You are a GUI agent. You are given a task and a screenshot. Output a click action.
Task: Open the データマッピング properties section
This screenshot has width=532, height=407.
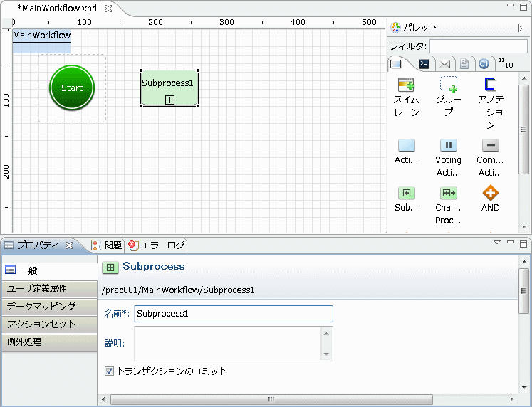tap(50, 307)
